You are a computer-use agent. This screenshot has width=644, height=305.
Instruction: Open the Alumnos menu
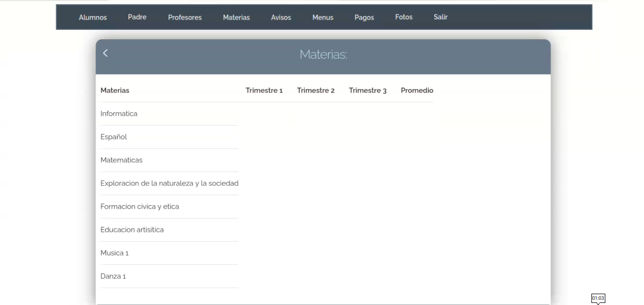pyautogui.click(x=93, y=18)
